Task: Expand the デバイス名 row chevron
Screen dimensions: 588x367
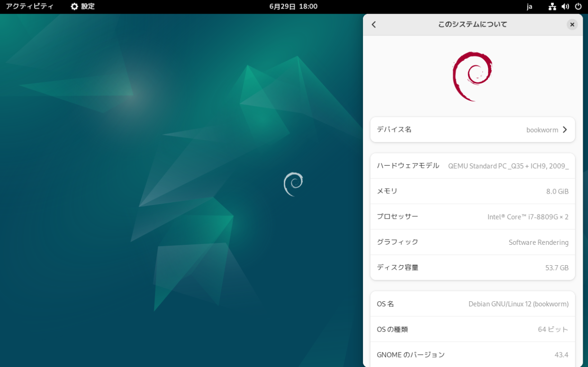Action: coord(564,129)
